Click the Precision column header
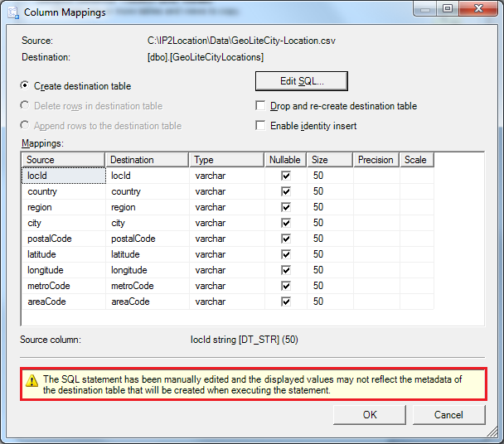 click(x=376, y=160)
